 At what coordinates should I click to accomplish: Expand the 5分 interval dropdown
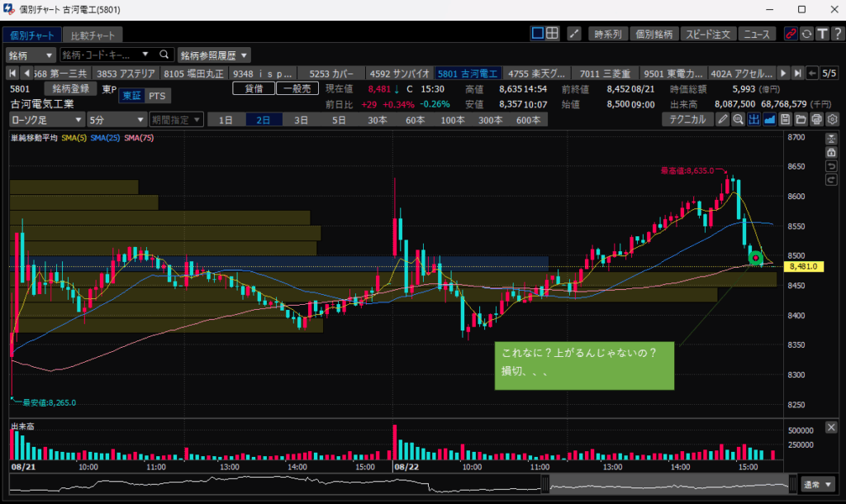[116, 120]
